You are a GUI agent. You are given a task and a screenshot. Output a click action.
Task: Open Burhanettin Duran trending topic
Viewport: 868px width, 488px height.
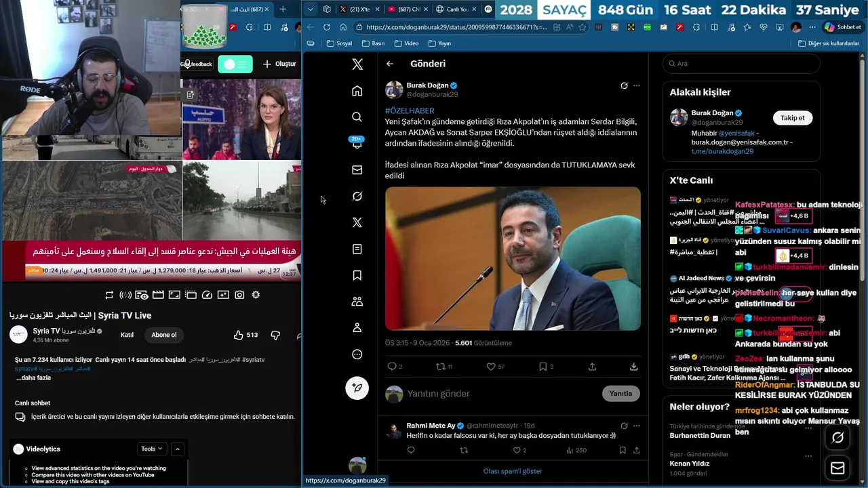pyautogui.click(x=700, y=435)
